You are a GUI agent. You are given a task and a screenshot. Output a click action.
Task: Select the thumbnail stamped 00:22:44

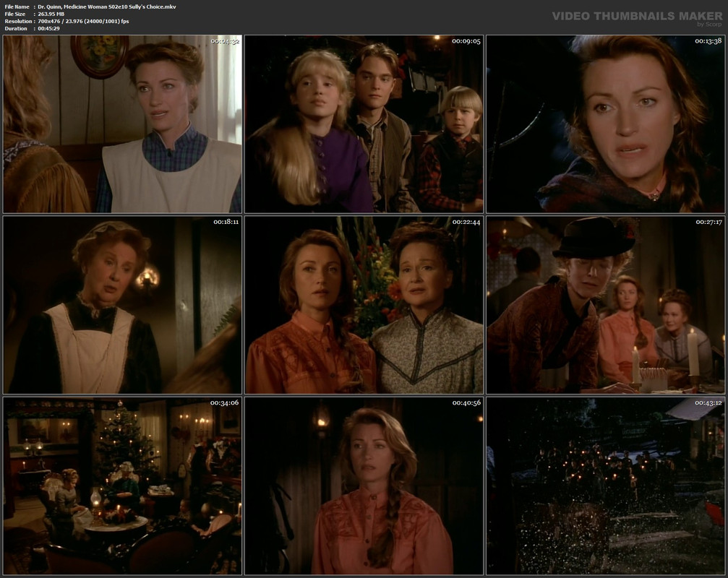pos(364,305)
